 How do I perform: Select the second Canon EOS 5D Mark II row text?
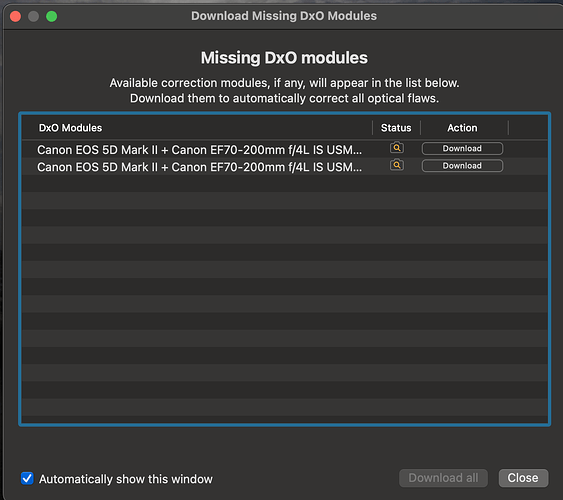[199, 167]
